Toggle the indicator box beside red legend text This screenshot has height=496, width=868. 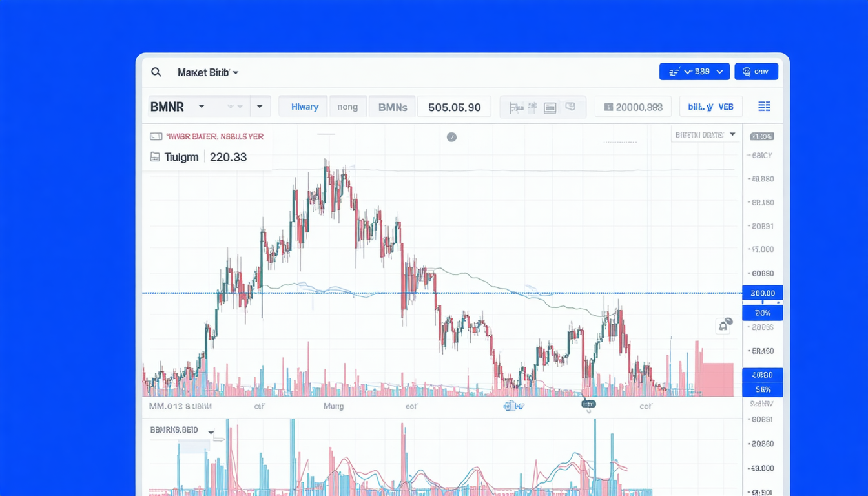pyautogui.click(x=156, y=137)
